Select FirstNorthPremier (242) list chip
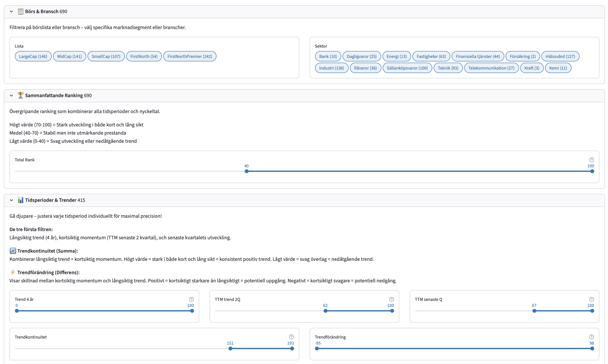Viewport: 608px width, 364px height. (x=190, y=56)
